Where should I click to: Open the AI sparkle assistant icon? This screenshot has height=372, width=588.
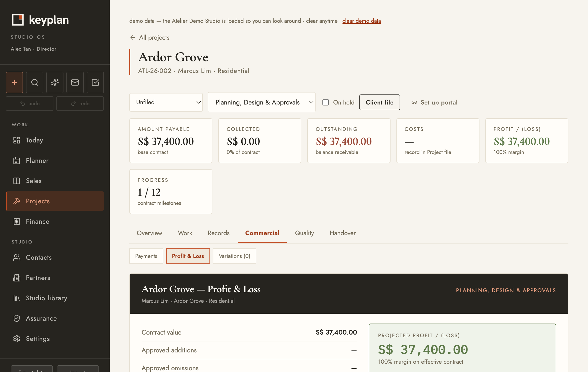point(55,82)
